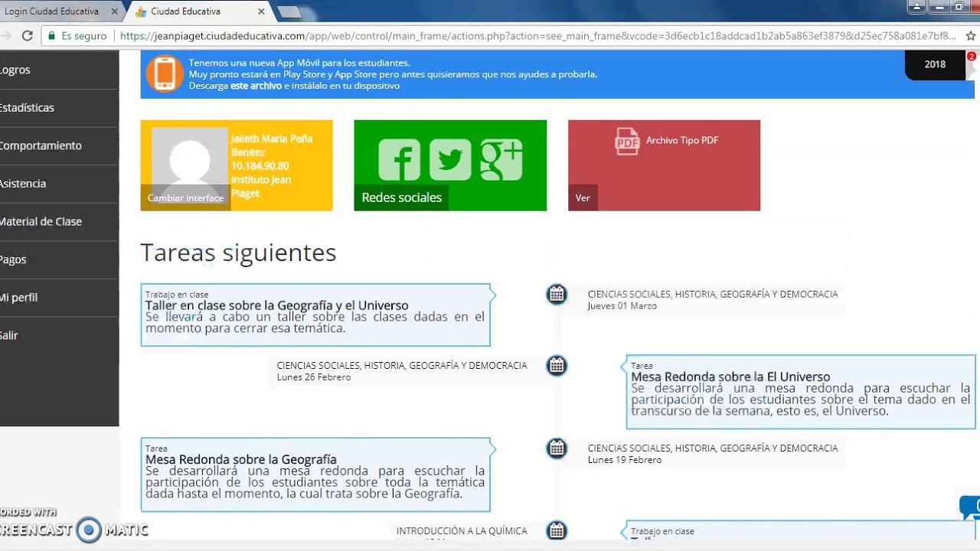Switch to the Login Ciudad Educativa tab
Image resolution: width=980 pixels, height=551 pixels.
tap(52, 11)
